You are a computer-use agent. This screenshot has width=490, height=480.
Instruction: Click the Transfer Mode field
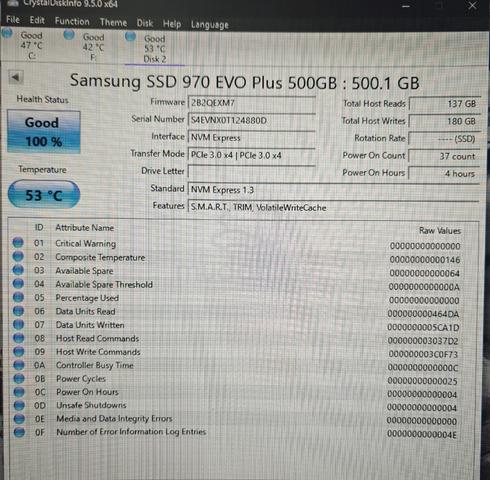coord(252,155)
